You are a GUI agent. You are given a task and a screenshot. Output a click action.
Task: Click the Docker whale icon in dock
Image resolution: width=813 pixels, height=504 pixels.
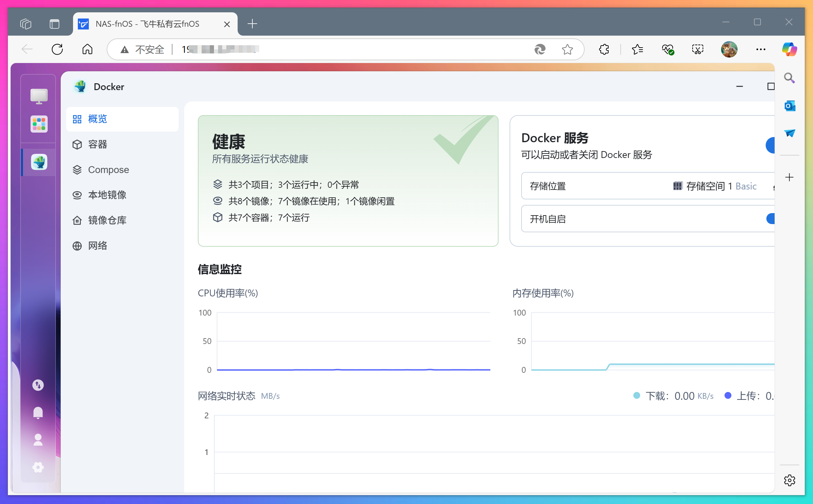[x=39, y=162]
